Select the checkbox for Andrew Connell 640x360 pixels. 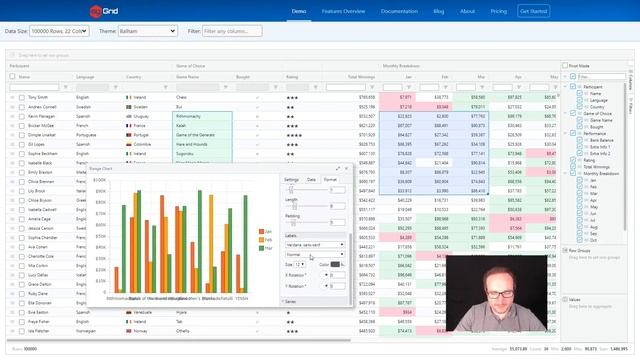point(22,107)
